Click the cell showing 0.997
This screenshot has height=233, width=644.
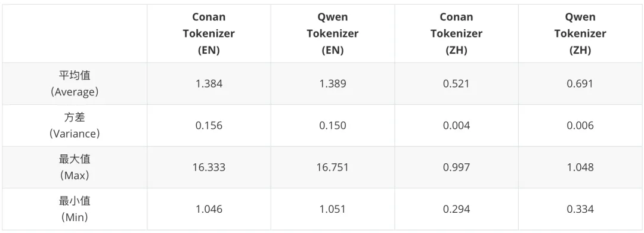tap(456, 167)
